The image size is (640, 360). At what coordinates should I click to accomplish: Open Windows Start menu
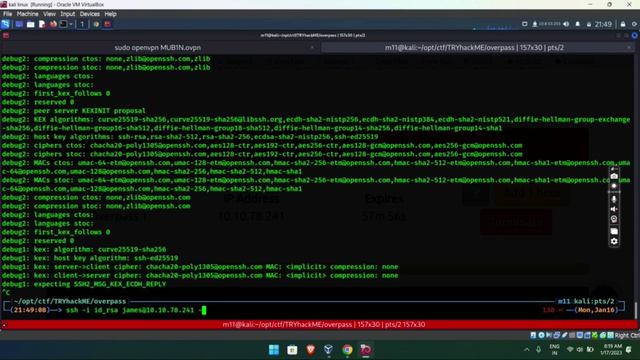pos(274,350)
